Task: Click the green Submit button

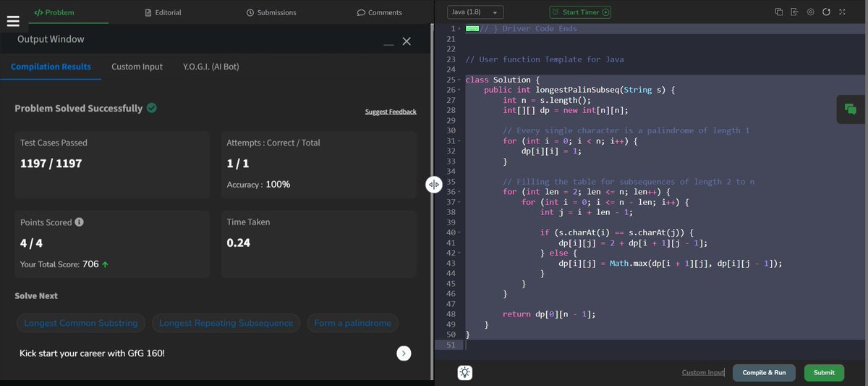Action: 824,372
